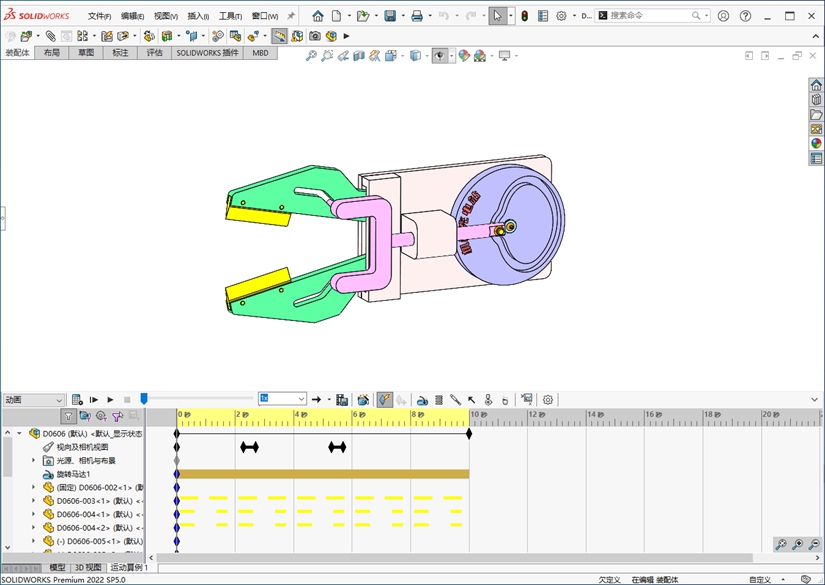Expand the D0606-003<1> tree item
825x585 pixels.
[x=33, y=501]
